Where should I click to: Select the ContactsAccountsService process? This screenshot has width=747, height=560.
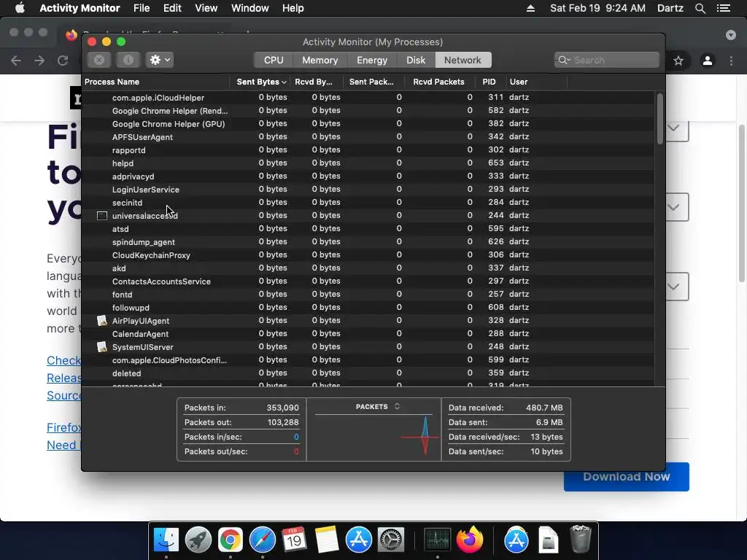coord(368,281)
